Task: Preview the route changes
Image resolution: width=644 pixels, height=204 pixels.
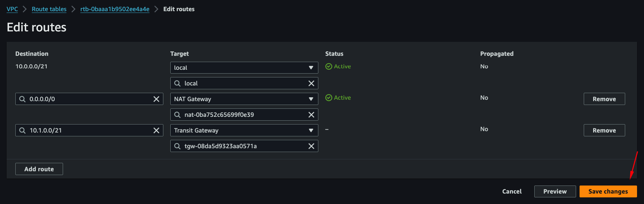Action: click(x=555, y=191)
